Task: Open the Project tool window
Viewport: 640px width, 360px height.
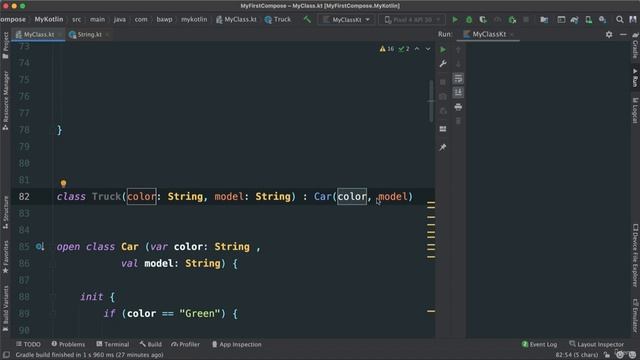Action: [5, 45]
